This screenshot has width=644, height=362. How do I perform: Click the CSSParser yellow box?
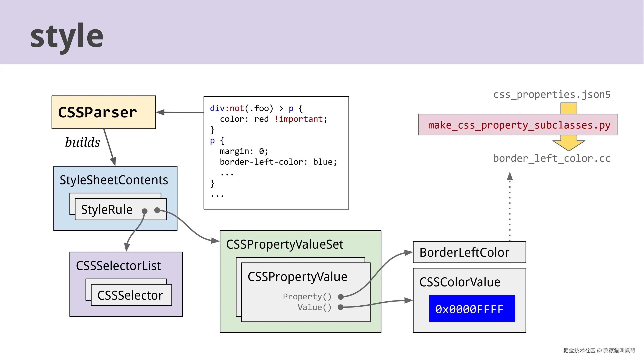coord(103,112)
